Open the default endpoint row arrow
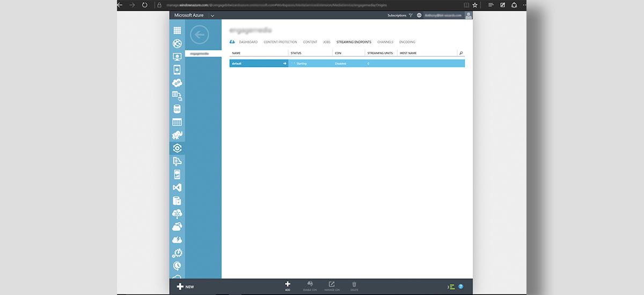 285,63
